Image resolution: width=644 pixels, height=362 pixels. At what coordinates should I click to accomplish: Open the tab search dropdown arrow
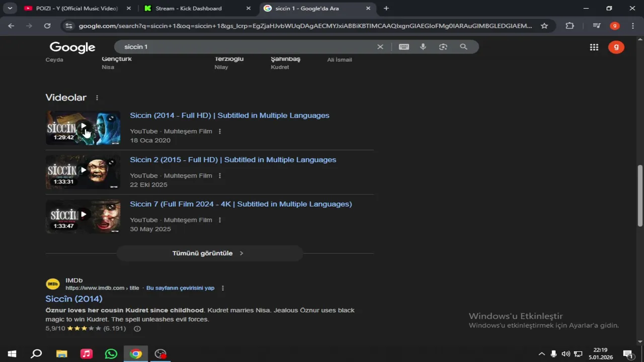click(x=10, y=8)
